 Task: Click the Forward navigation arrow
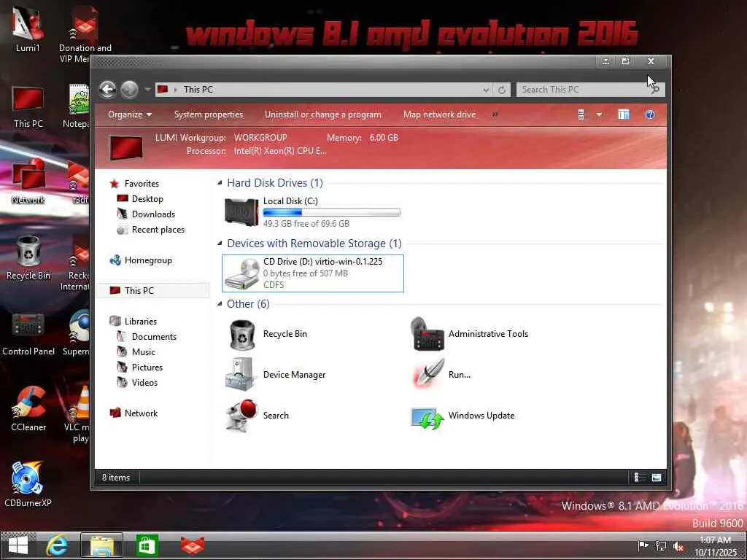pos(129,89)
